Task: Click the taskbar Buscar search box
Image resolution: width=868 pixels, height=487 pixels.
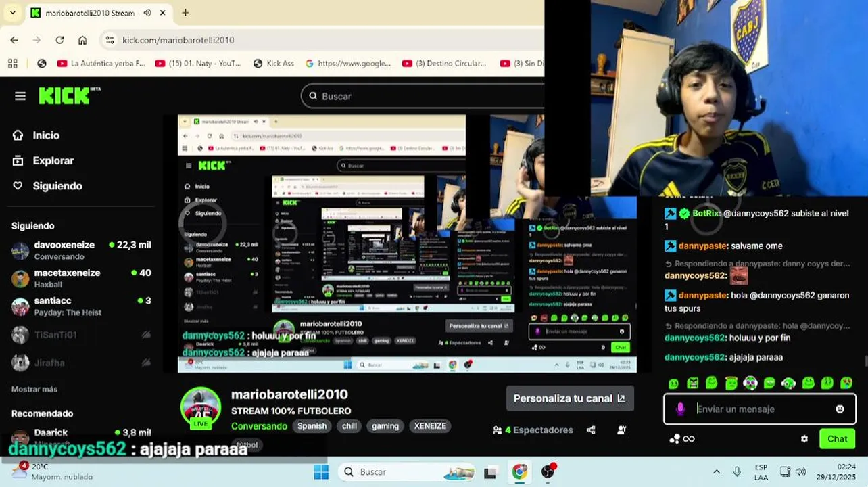Action: pos(406,471)
